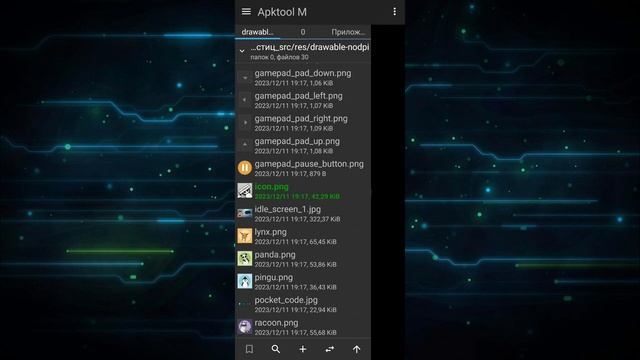The image size is (640, 360).
Task: Click the gamepad_pad_left.png arrow thumbnail
Action: point(244,100)
